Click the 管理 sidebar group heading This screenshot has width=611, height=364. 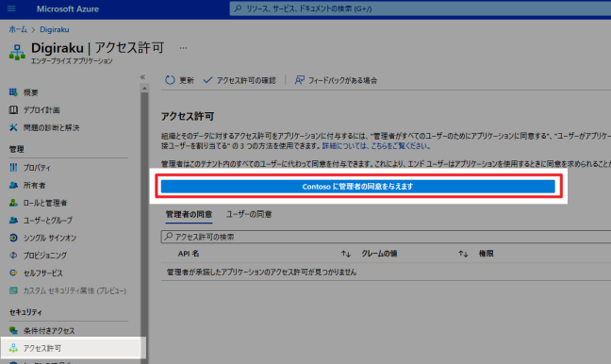tap(16, 149)
